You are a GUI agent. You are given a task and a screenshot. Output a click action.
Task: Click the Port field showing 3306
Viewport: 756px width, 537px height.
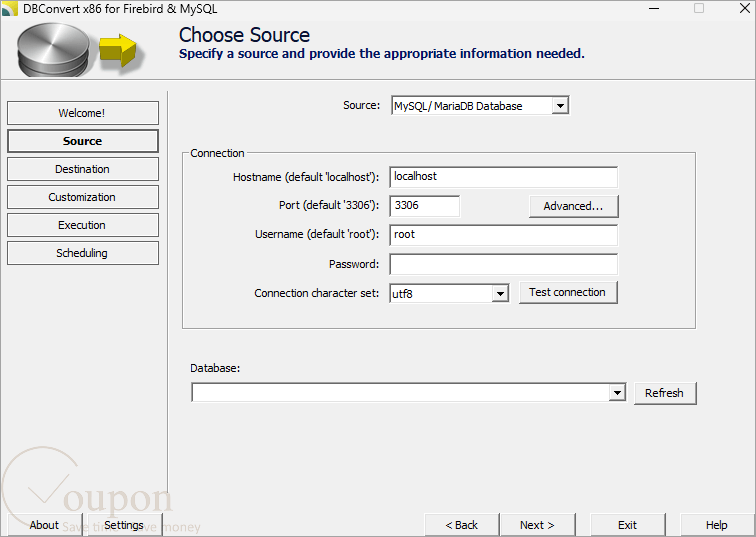[x=424, y=206]
